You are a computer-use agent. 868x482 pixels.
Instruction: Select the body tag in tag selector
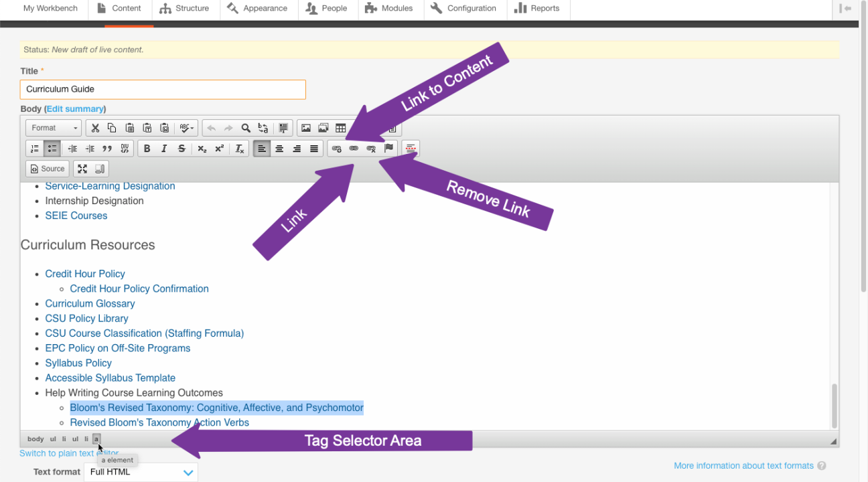point(35,439)
